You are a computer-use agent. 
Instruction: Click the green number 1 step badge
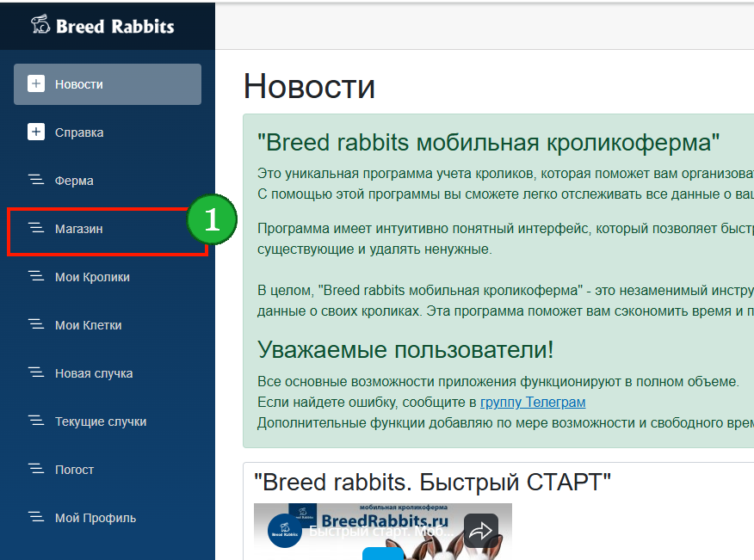pos(212,220)
